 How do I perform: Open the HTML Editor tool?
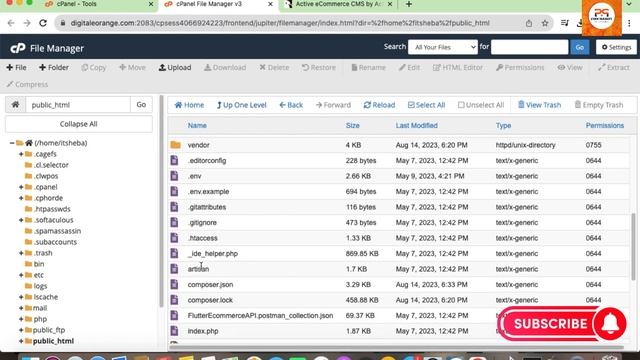coord(458,67)
